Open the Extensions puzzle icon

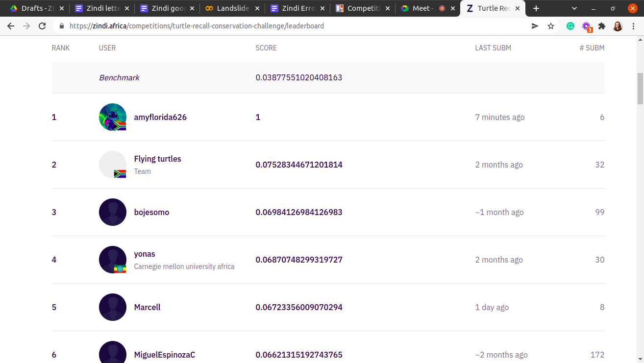(x=602, y=26)
